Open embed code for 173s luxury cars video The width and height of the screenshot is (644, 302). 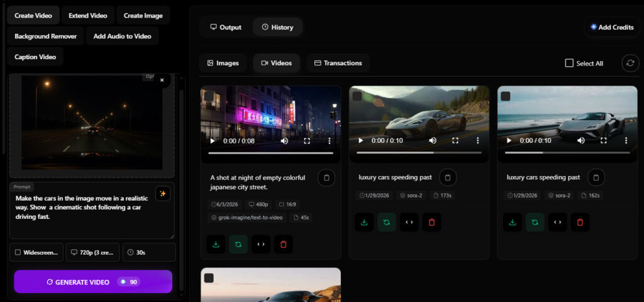[409, 222]
